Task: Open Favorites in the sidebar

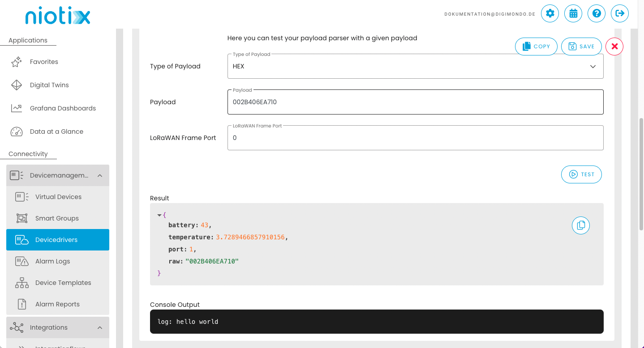Action: [x=44, y=62]
